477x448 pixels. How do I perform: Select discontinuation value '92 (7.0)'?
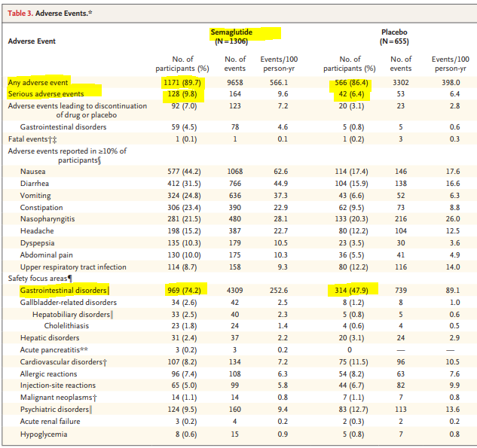point(184,106)
